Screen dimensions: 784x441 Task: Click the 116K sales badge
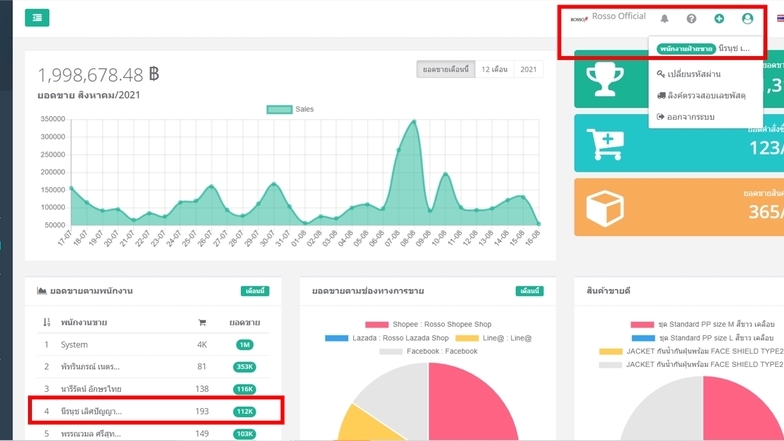[x=244, y=390]
